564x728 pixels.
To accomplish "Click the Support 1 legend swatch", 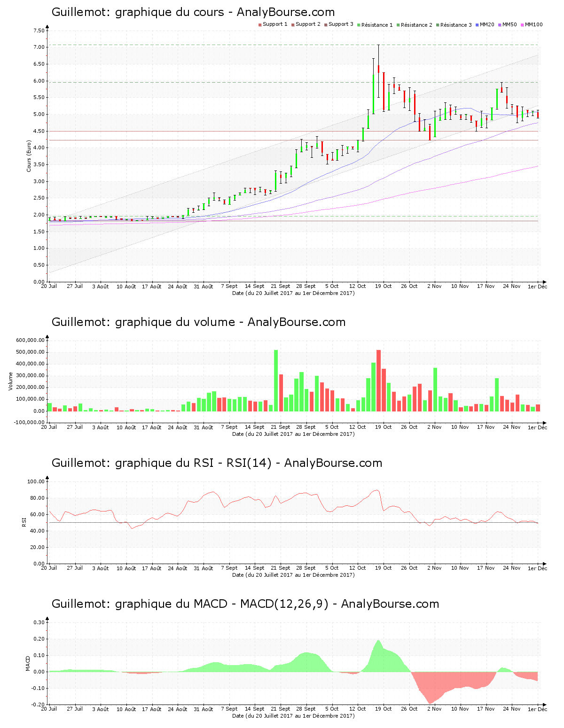I will [260, 25].
